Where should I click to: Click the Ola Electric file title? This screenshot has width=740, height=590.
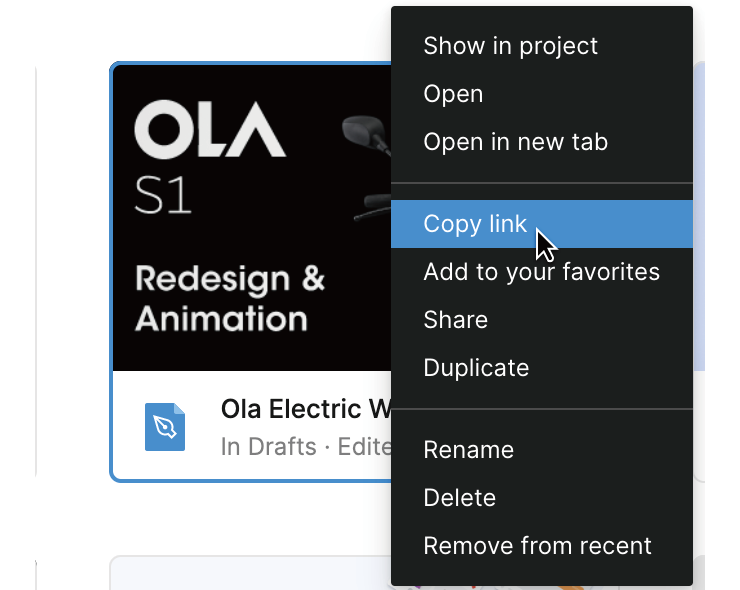tap(306, 409)
